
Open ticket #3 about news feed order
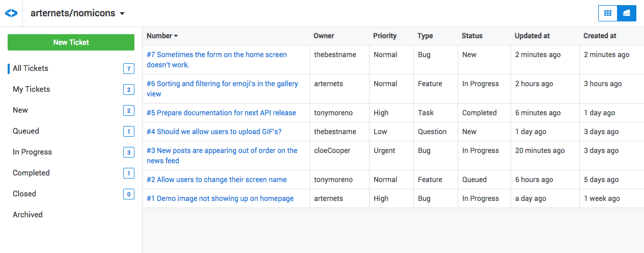click(x=222, y=156)
